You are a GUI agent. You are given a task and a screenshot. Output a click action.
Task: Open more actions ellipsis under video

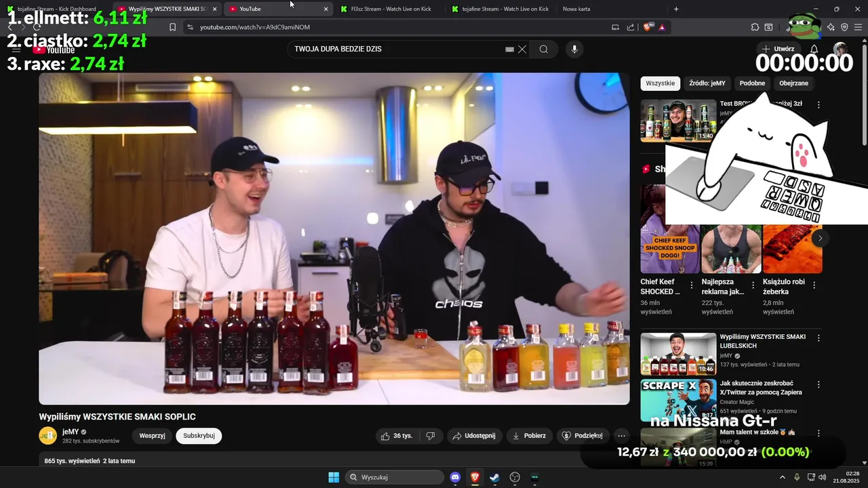[x=622, y=436]
